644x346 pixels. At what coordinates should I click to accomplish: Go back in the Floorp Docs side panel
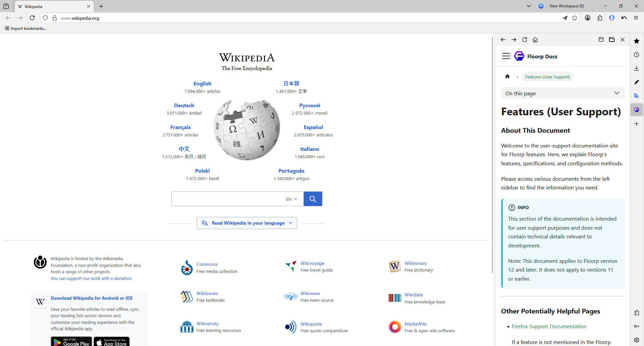tap(503, 40)
